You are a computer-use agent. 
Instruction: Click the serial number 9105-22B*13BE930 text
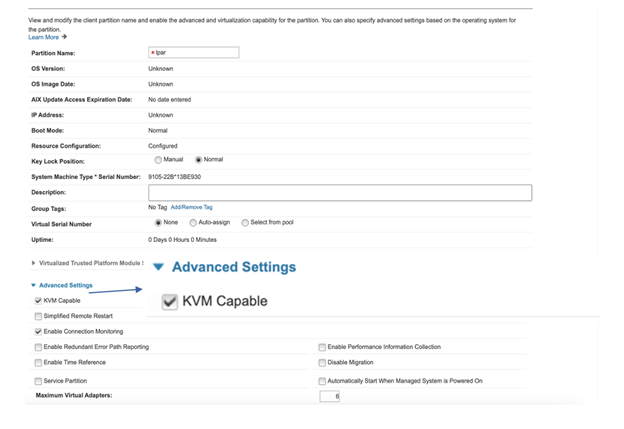(174, 177)
